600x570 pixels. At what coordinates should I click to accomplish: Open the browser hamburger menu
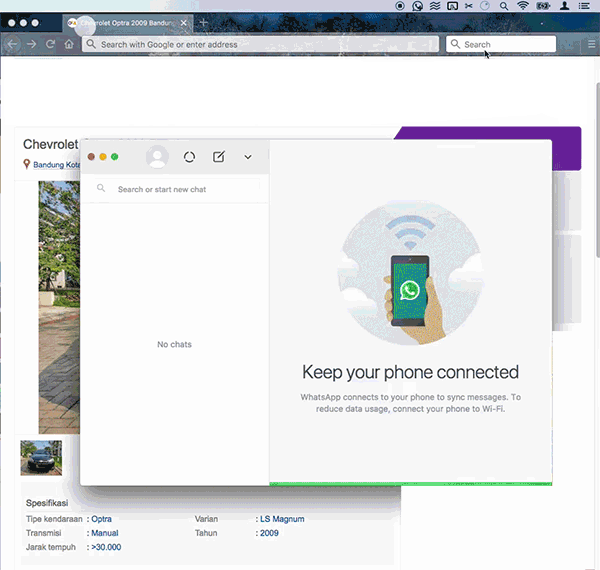point(592,44)
